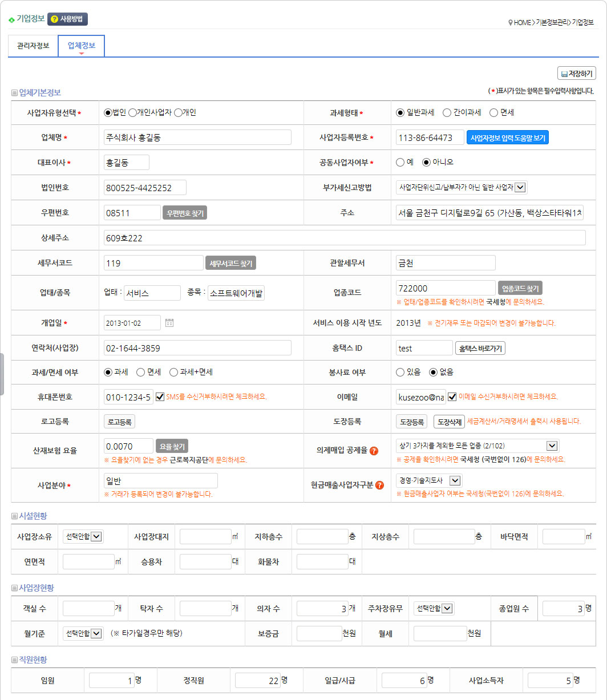The width and height of the screenshot is (607, 700).
Task: Click the side panel handle on left edge
Action: pos(2,374)
